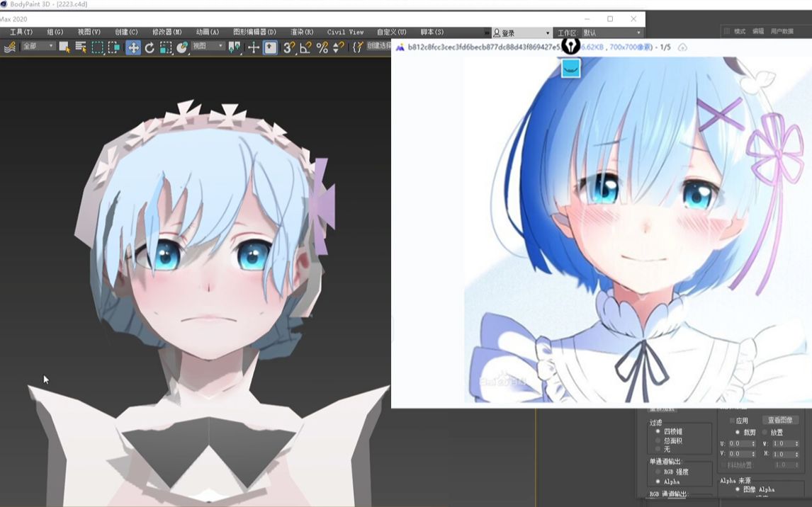
Task: Enable the angle snap toggle icon
Action: click(x=305, y=48)
